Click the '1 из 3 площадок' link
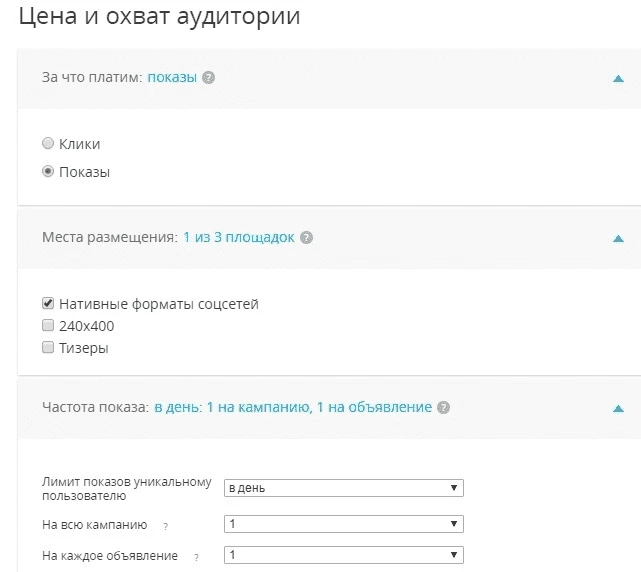This screenshot has width=641, height=572. [239, 237]
